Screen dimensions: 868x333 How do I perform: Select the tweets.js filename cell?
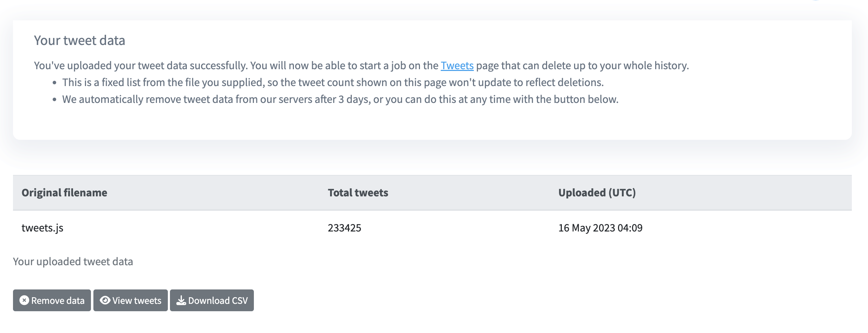(42, 228)
